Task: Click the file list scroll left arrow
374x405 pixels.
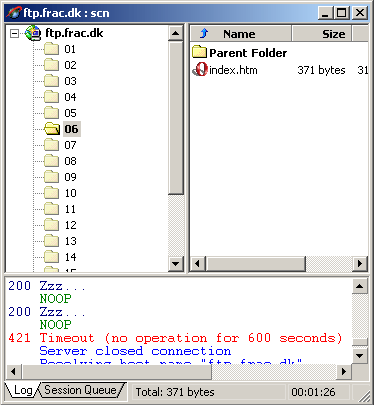Action: [197, 264]
